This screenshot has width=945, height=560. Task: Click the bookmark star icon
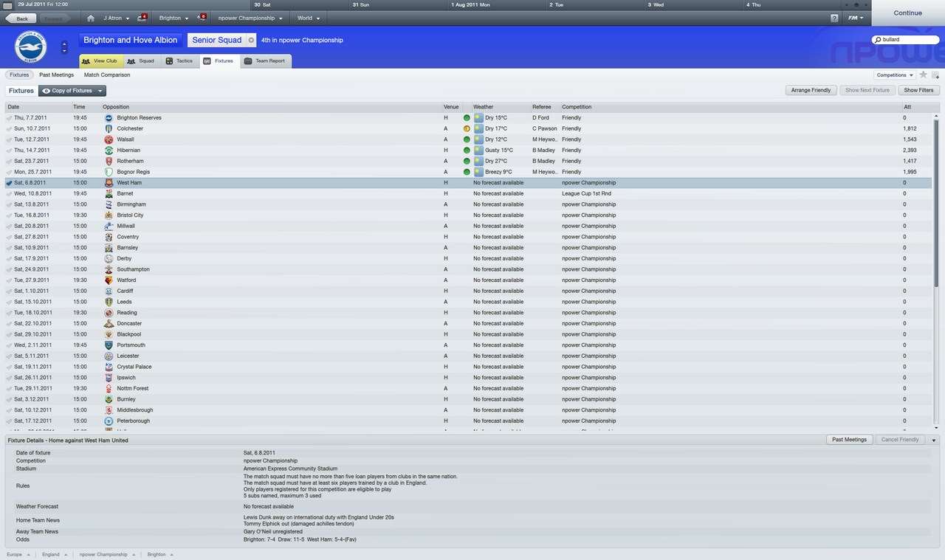923,75
